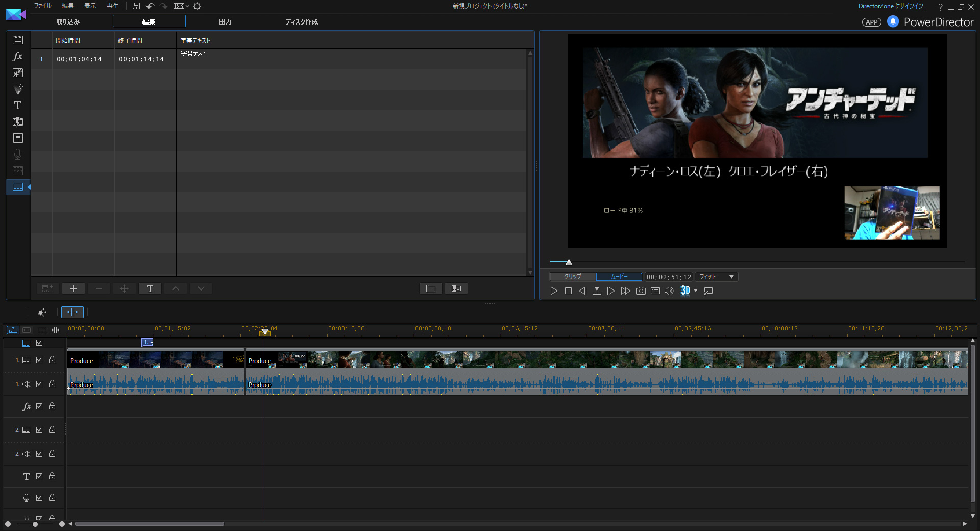Click the undo arrow in top toolbar
The image size is (980, 531).
150,6
